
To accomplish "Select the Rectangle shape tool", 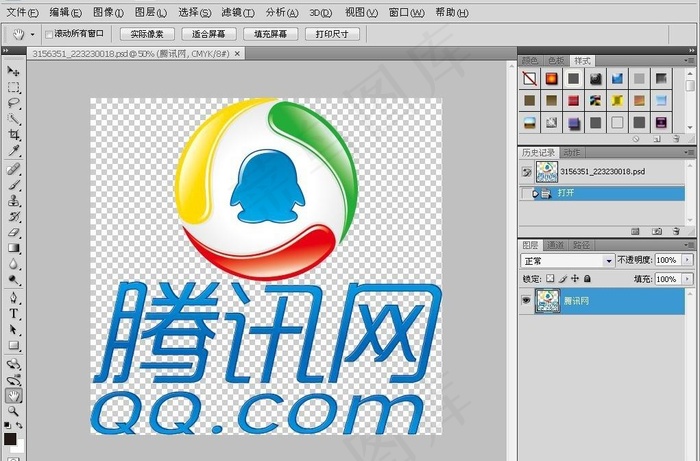I will [13, 346].
